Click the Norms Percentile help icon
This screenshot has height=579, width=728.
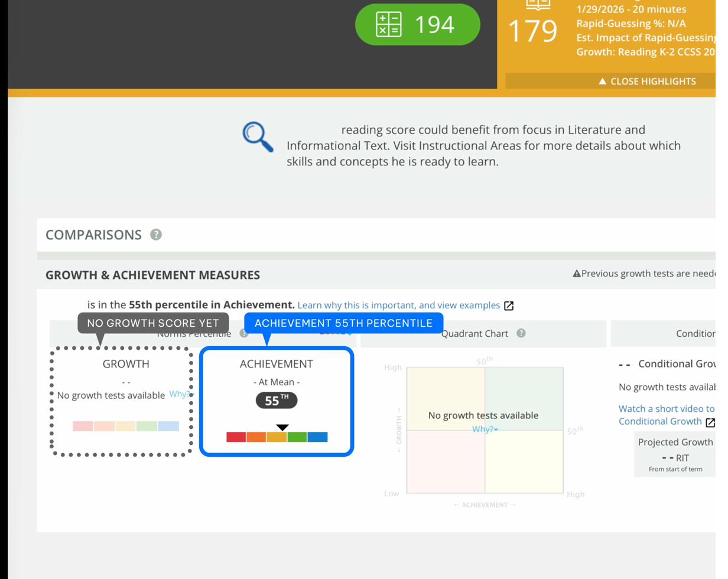pyautogui.click(x=243, y=334)
